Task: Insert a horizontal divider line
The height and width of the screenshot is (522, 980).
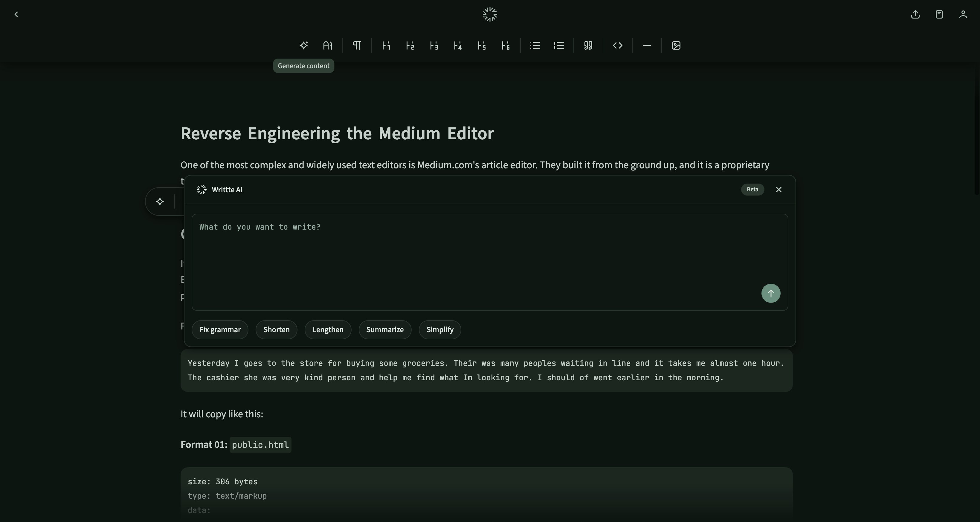Action: 647,46
